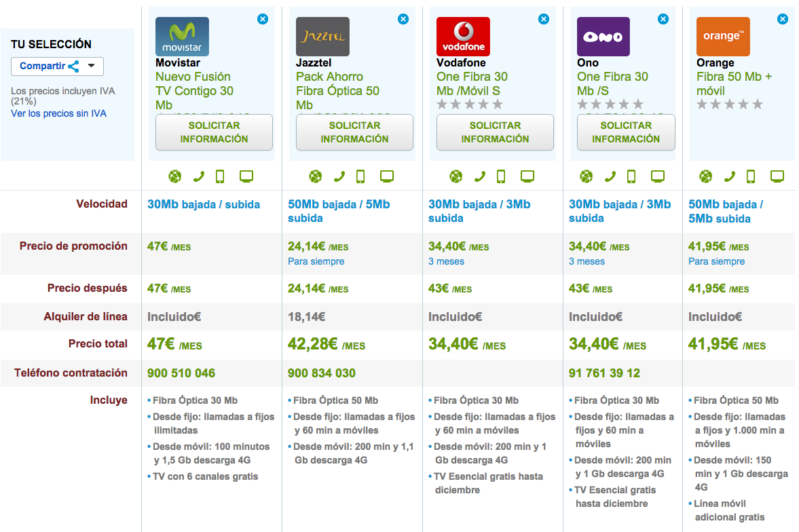Click the internet globe icon under Movistar
This screenshot has height=532, width=799.
tap(175, 176)
